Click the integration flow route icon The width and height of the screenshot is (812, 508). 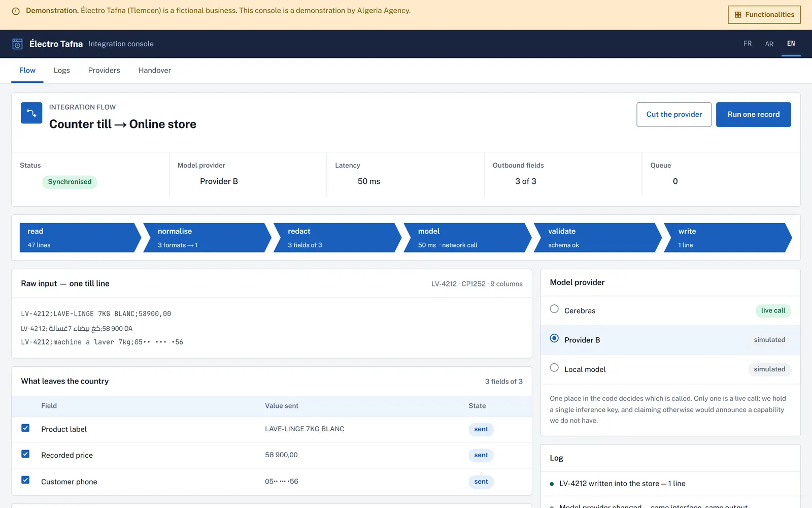point(31,113)
